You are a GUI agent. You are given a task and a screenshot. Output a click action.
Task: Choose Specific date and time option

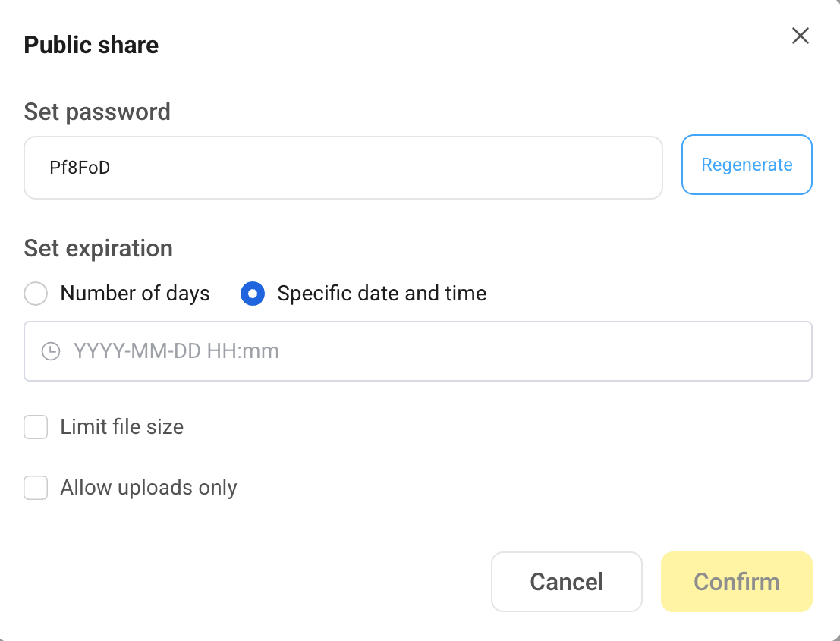click(252, 294)
